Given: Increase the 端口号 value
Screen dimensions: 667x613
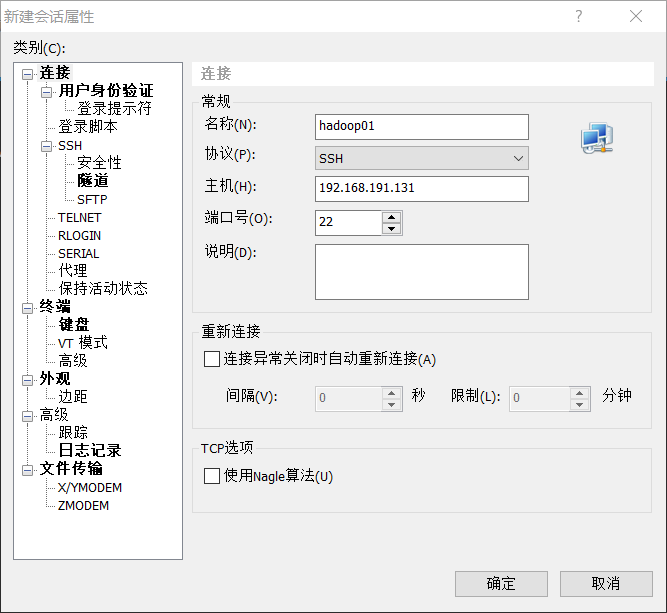Looking at the screenshot, I should click(x=391, y=217).
